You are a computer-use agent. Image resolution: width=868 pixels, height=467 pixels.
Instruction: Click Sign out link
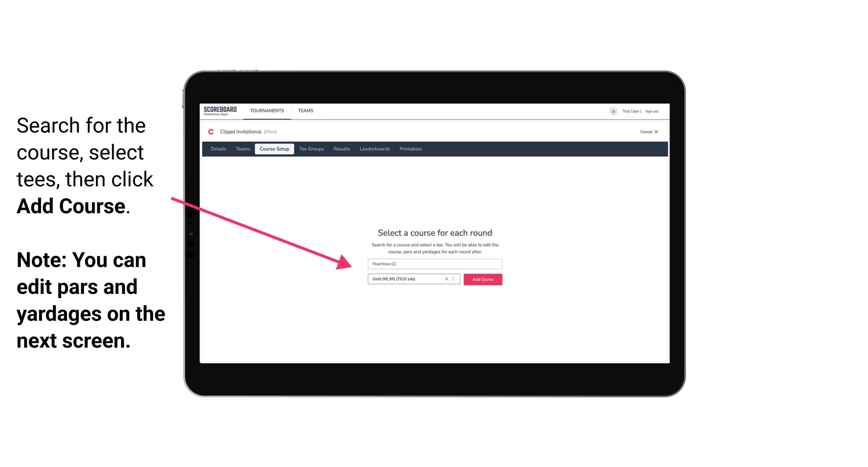pos(651,111)
